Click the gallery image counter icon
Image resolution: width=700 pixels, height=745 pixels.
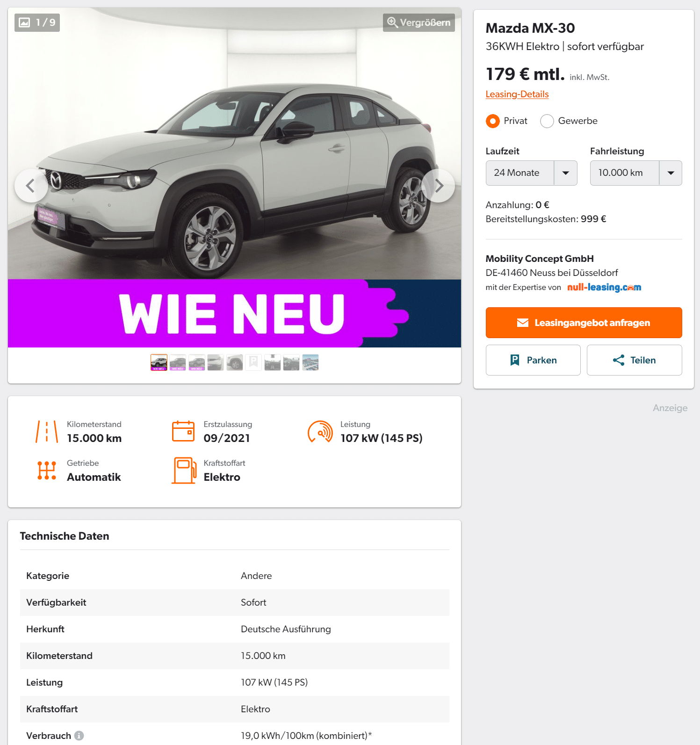point(24,22)
